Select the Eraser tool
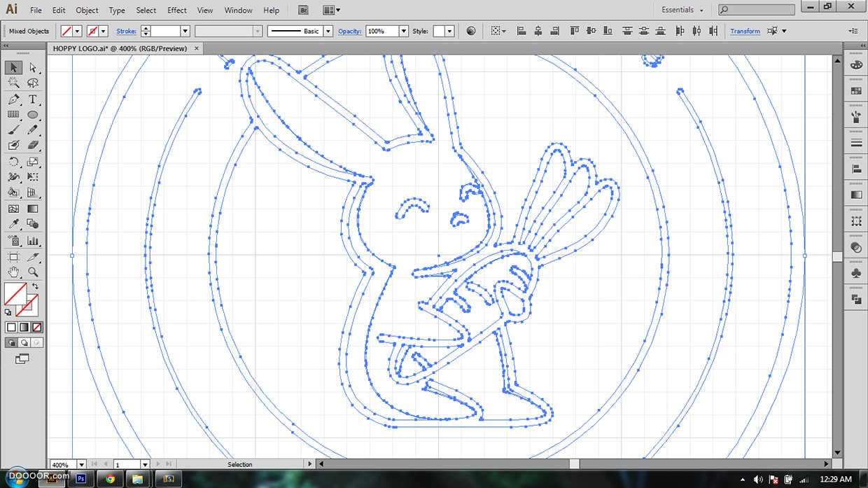The height and width of the screenshot is (488, 868). tap(33, 146)
